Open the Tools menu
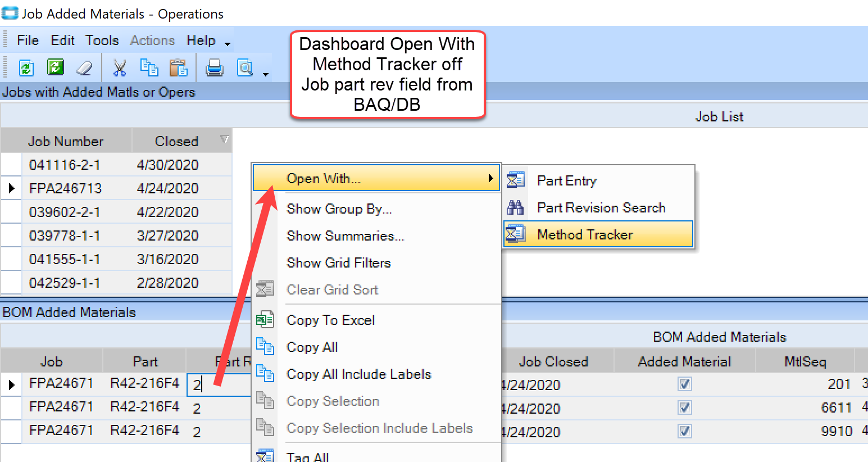The height and width of the screenshot is (462, 868). [x=102, y=40]
